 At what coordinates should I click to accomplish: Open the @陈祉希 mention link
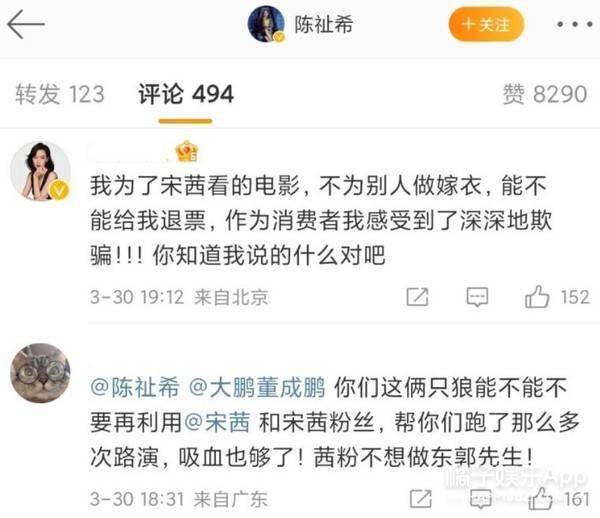135,387
